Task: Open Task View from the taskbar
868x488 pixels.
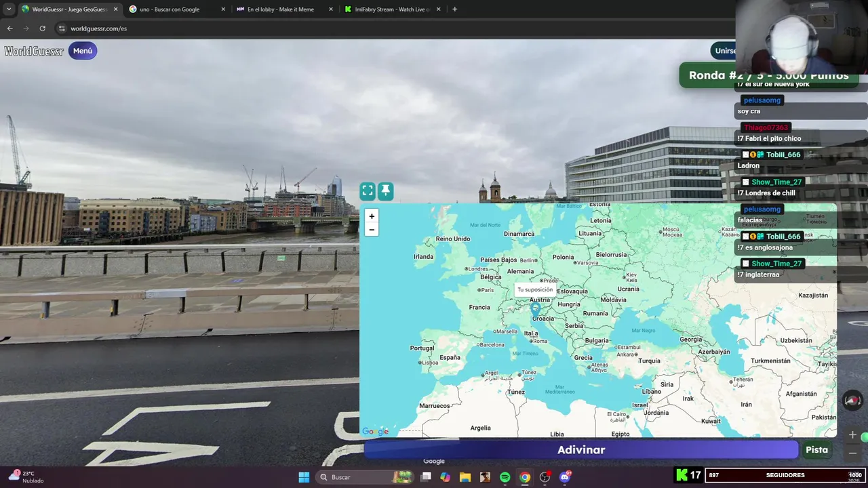Action: [425, 477]
